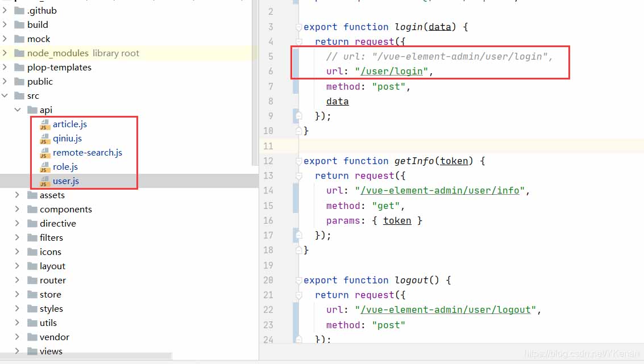Expand the .github folder
644x364 pixels.
(5, 10)
